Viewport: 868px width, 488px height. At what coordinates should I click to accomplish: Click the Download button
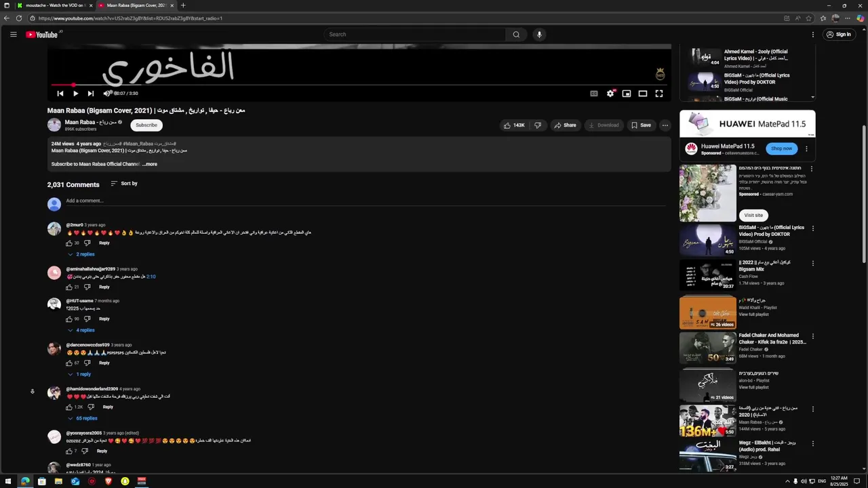pos(604,125)
